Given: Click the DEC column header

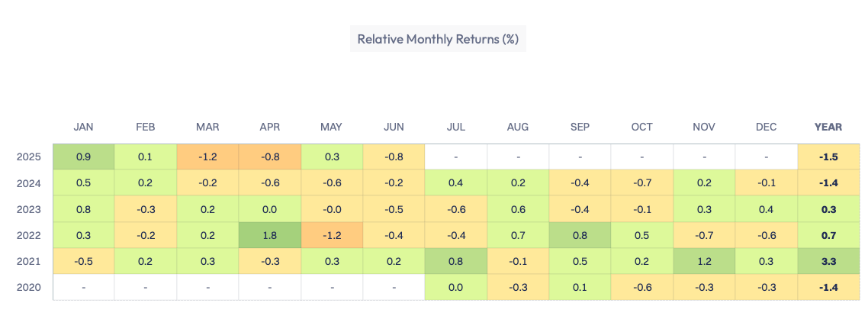Looking at the screenshot, I should pos(767,127).
